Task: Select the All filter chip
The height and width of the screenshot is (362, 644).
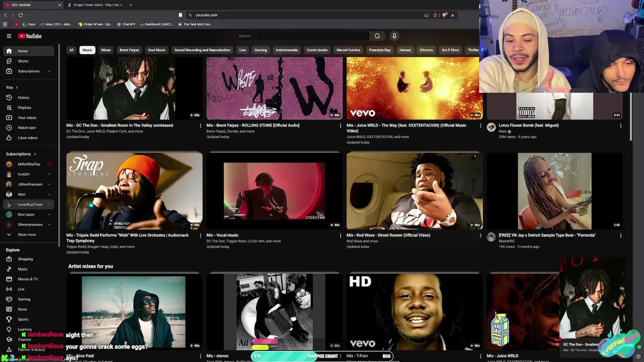Action: (71, 50)
